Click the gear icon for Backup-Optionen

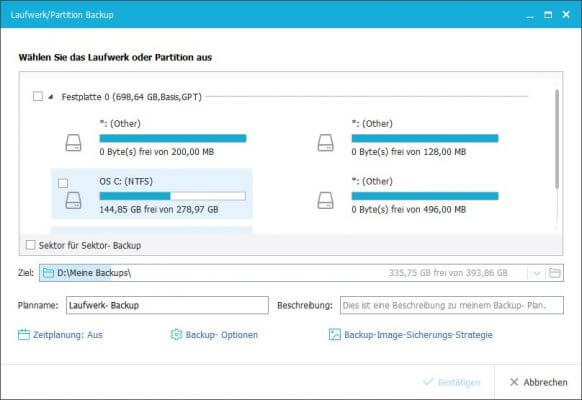[176, 335]
